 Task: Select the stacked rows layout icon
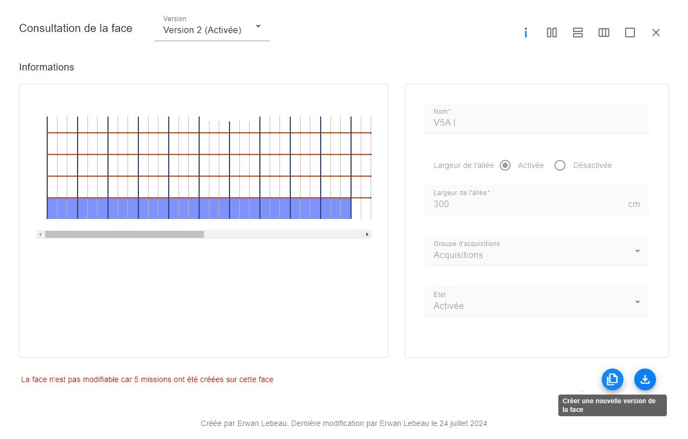578,33
